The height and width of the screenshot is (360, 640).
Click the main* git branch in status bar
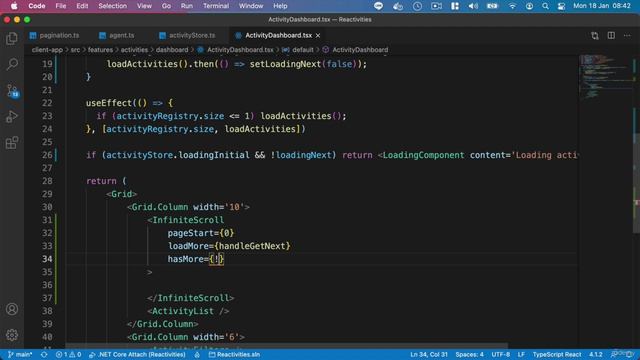pyautogui.click(x=20, y=355)
